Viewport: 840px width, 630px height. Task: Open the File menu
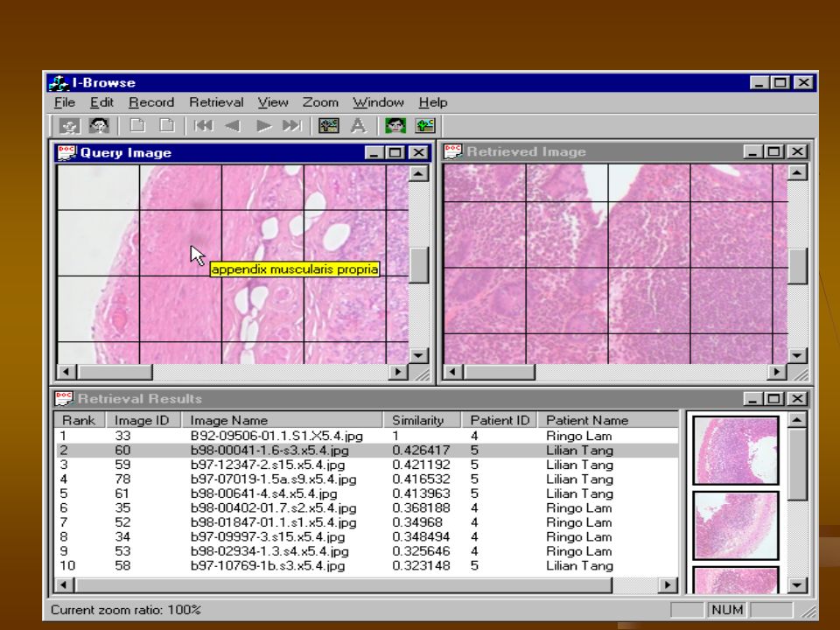(65, 102)
